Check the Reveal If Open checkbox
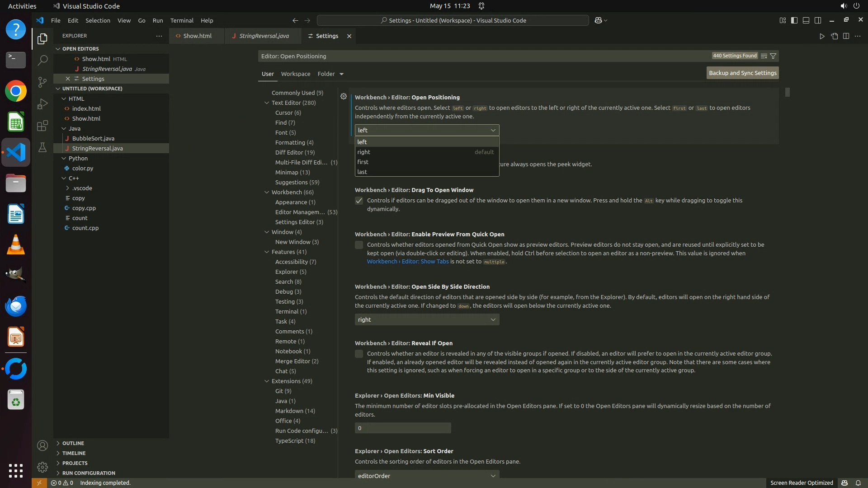This screenshot has height=488, width=868. pos(359,354)
